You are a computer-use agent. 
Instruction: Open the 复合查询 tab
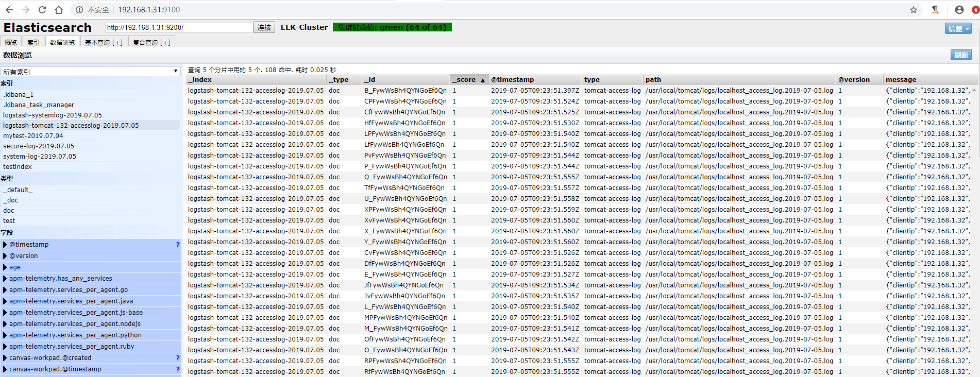151,42
